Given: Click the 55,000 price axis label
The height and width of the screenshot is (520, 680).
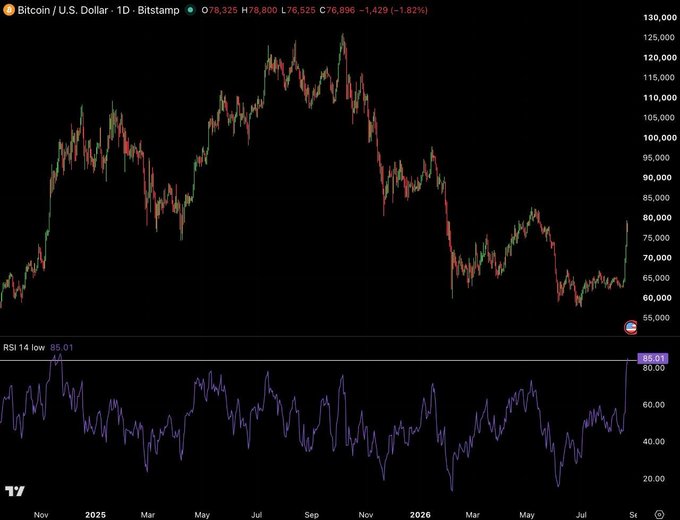Looking at the screenshot, I should point(656,318).
